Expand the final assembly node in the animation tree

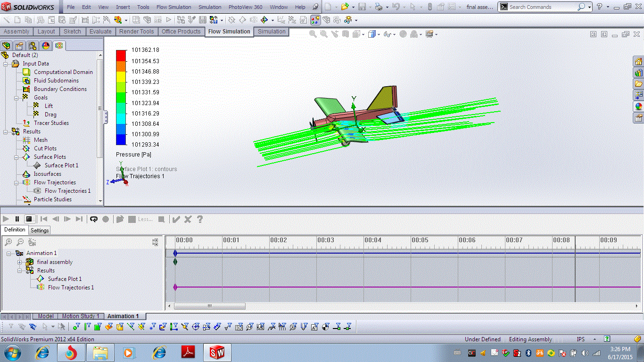point(20,262)
